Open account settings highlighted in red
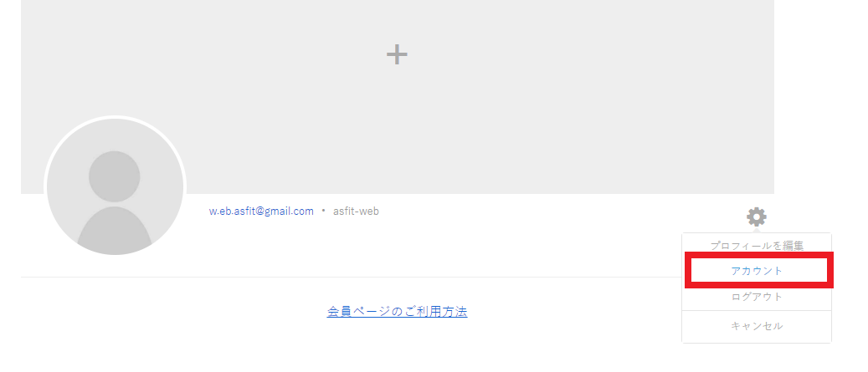868x372 pixels. point(757,271)
